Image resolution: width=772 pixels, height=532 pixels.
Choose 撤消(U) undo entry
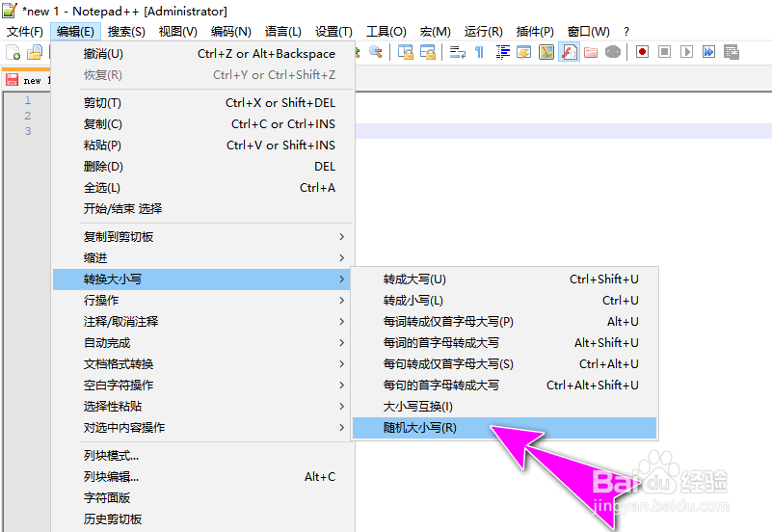(x=202, y=54)
